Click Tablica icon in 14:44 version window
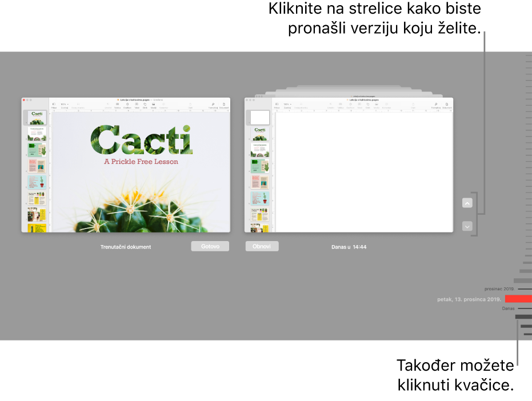Viewport: 532px width, 401px height. click(341, 105)
